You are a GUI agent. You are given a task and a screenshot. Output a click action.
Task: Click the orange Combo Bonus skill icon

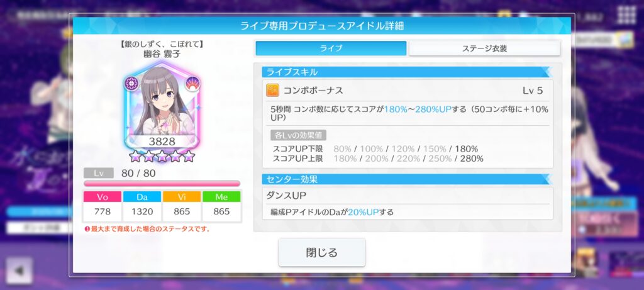pos(272,91)
